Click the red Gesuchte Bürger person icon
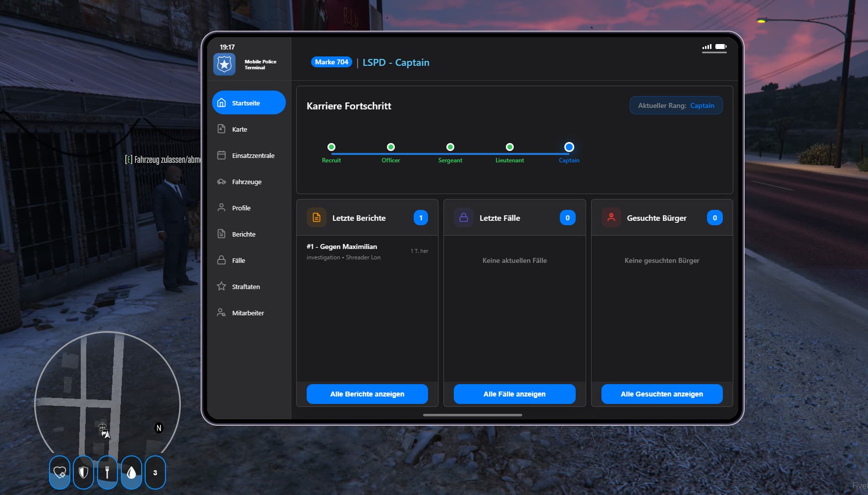 pos(611,218)
